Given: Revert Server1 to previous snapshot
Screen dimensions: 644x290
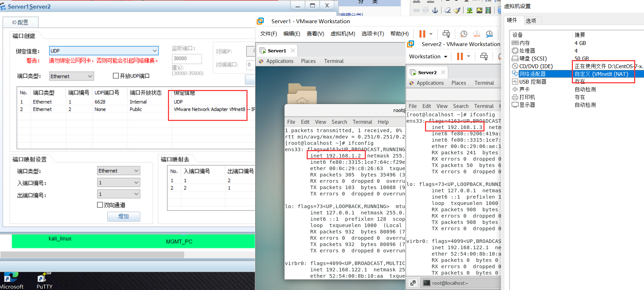Looking at the screenshot, I should 476,34.
